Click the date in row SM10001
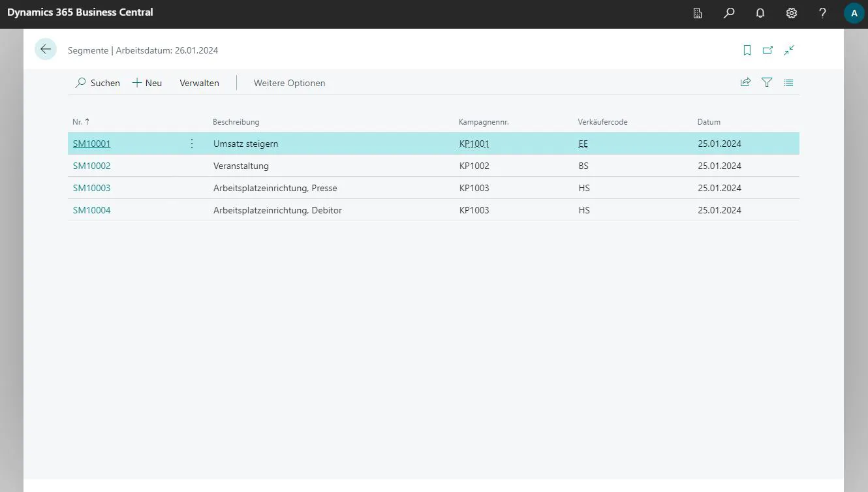Image resolution: width=868 pixels, height=492 pixels. pyautogui.click(x=719, y=144)
